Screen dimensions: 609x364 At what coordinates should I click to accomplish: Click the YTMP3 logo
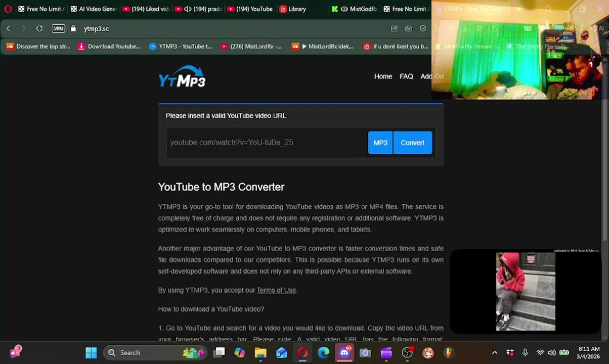[182, 77]
